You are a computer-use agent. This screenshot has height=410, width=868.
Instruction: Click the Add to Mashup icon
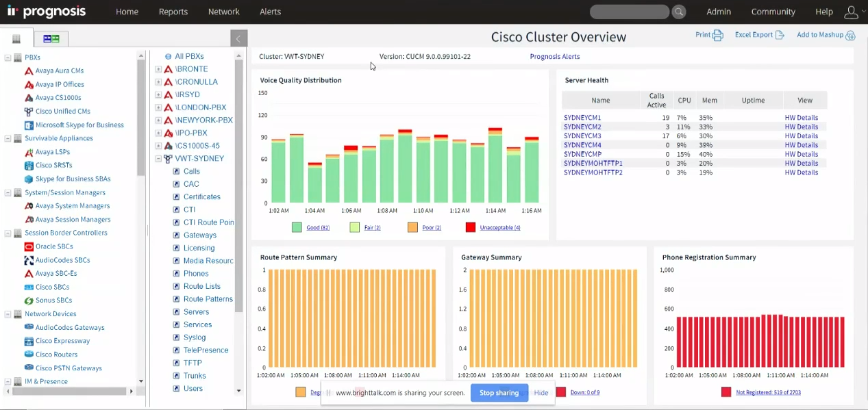pyautogui.click(x=850, y=35)
